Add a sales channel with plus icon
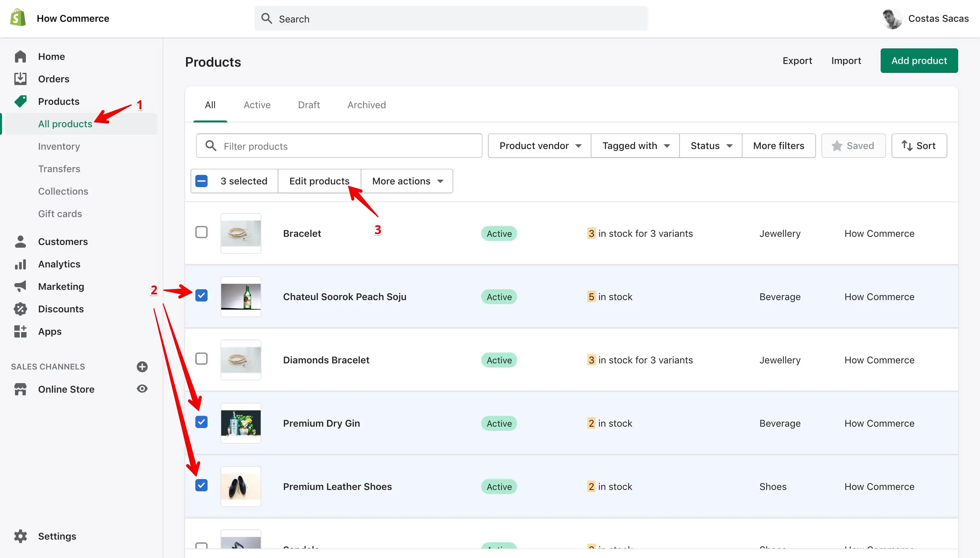The width and height of the screenshot is (980, 558). tap(142, 366)
